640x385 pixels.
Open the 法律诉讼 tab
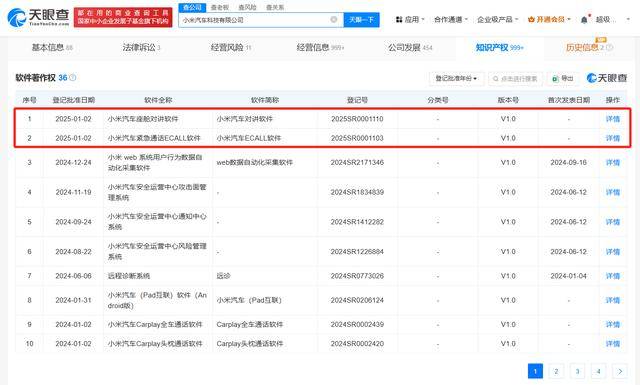(x=142, y=47)
